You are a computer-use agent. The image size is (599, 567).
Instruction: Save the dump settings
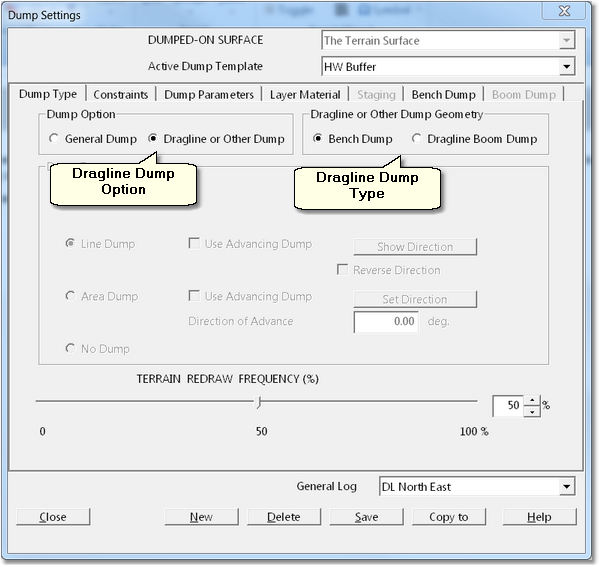point(366,517)
